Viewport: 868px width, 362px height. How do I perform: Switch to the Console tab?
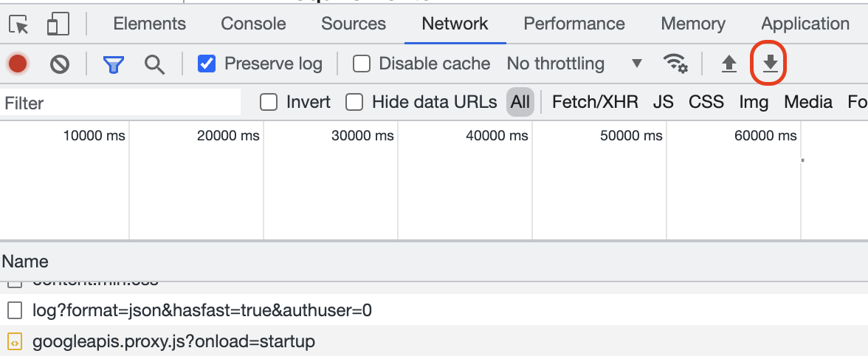coord(253,24)
